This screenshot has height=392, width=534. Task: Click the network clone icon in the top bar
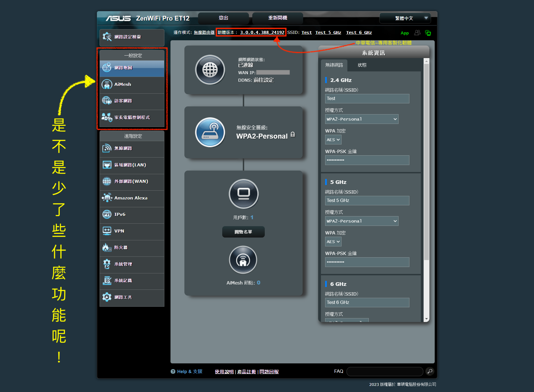(x=428, y=33)
